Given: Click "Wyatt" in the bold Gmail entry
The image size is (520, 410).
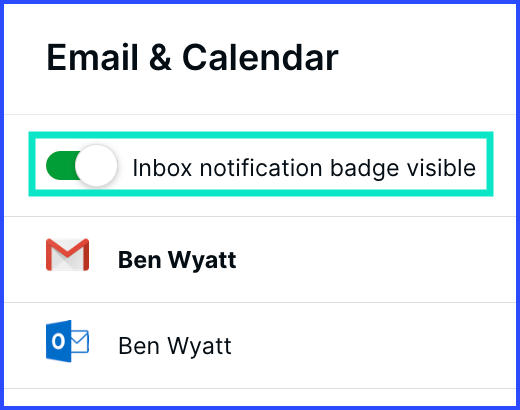Looking at the screenshot, I should (x=202, y=260).
